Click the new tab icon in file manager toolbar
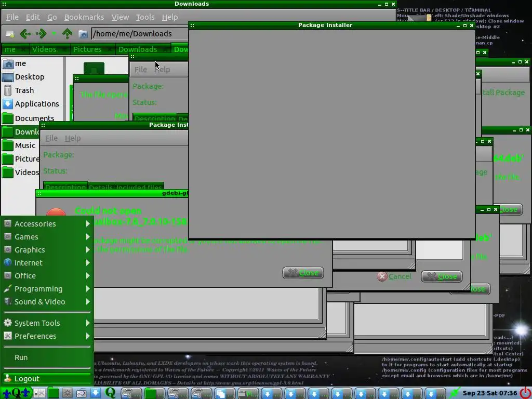This screenshot has height=399, width=532. click(10, 34)
